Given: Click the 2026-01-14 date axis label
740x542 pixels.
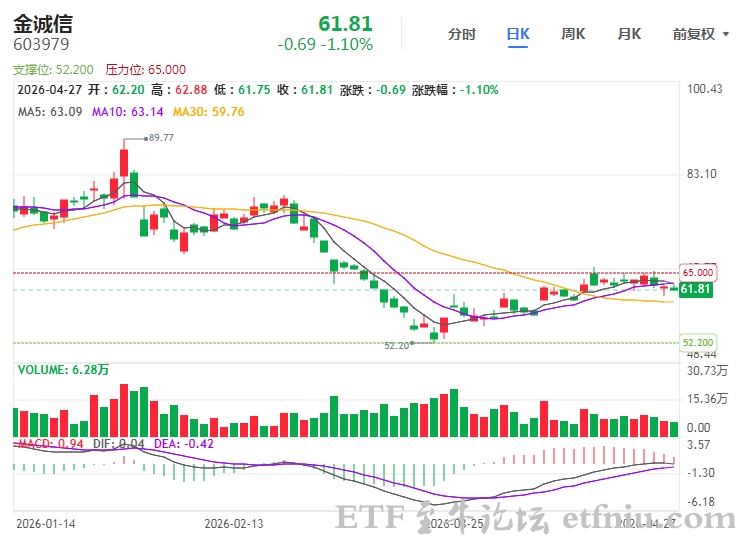Looking at the screenshot, I should tap(46, 524).
